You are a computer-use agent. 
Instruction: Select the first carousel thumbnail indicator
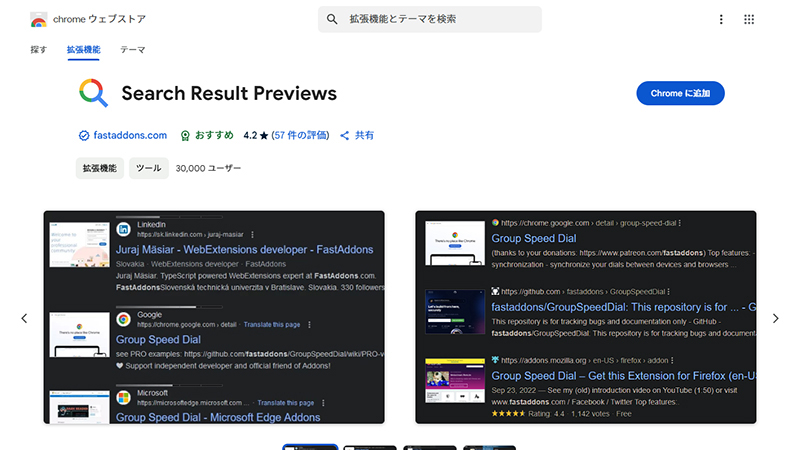coord(310,447)
